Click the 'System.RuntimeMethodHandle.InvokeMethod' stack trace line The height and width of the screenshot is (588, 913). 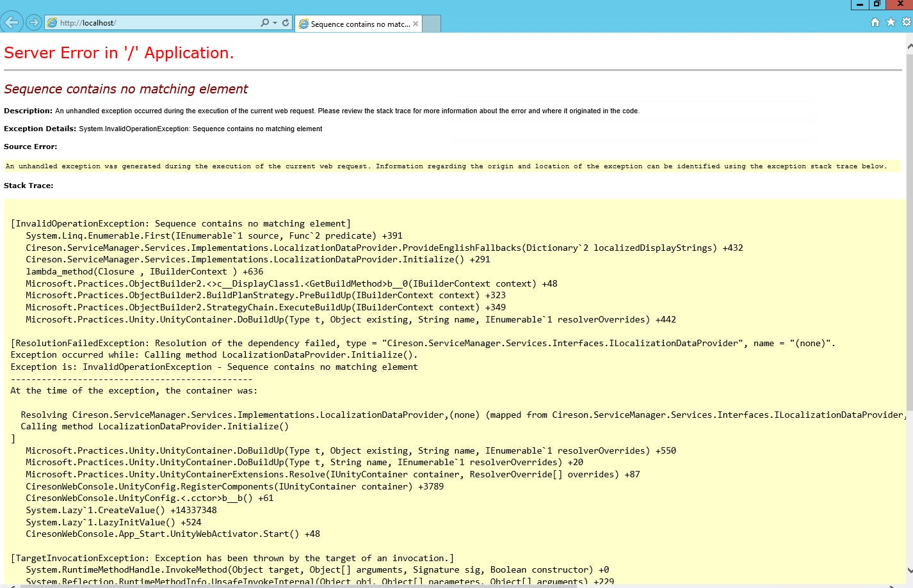point(318,569)
